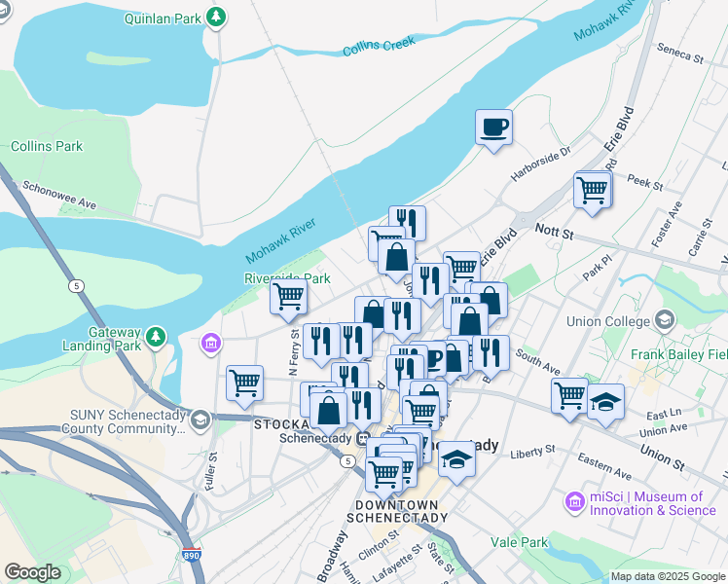
Task: Select the shopping cart marker near Peek St
Action: click(x=593, y=191)
